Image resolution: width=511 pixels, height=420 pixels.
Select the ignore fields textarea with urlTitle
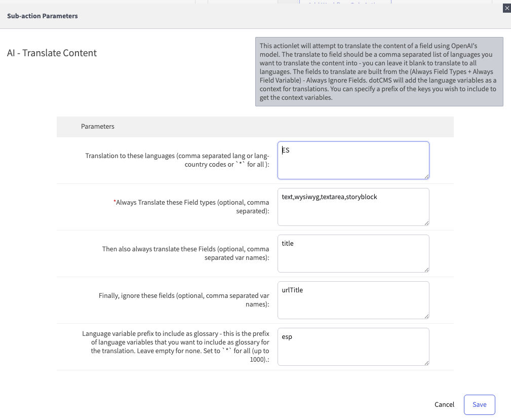[353, 300]
